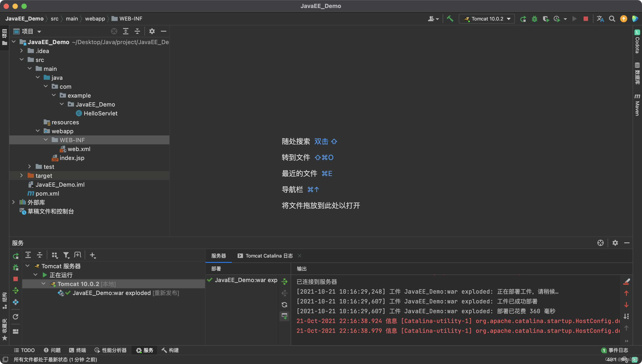
Task: Open the profiler run icon
Action: pos(557,19)
